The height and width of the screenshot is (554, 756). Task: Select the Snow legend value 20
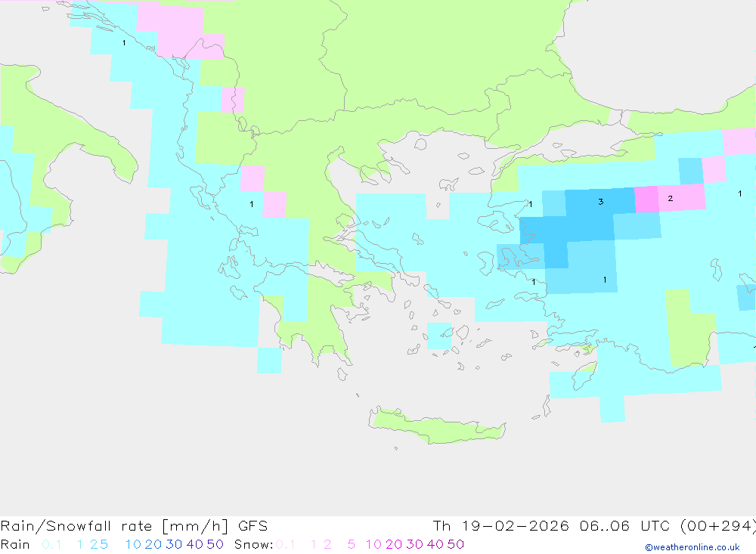(394, 544)
